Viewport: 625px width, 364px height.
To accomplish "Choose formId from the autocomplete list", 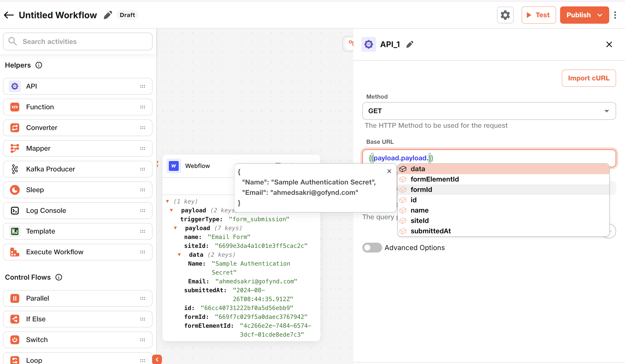I will point(503,190).
